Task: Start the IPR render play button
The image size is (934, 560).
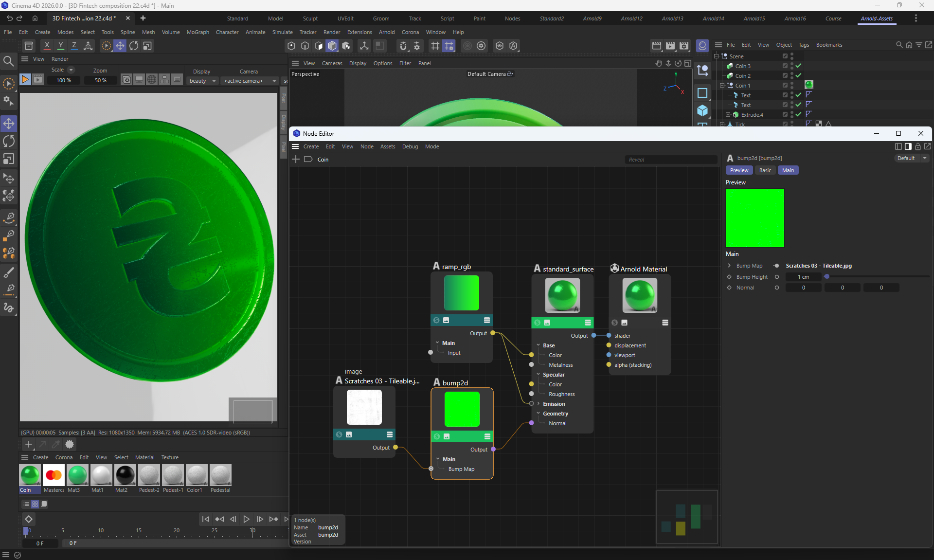Action: tap(25, 79)
